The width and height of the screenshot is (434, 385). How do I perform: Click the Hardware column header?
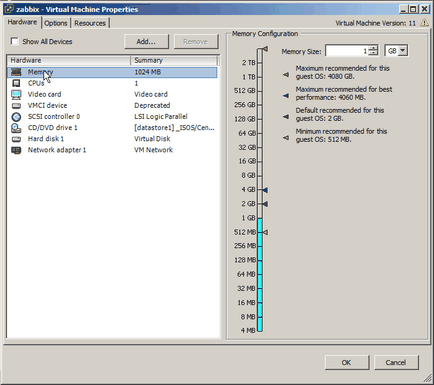pyautogui.click(x=69, y=60)
